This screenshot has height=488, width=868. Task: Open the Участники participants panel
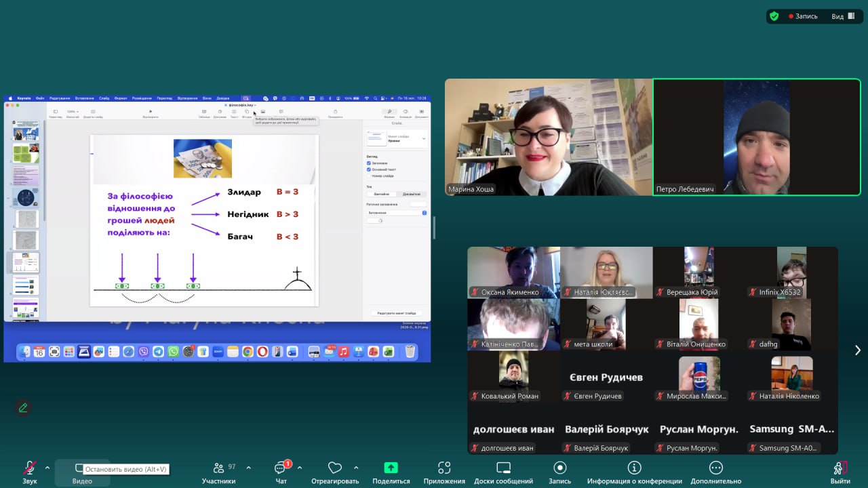pos(218,468)
